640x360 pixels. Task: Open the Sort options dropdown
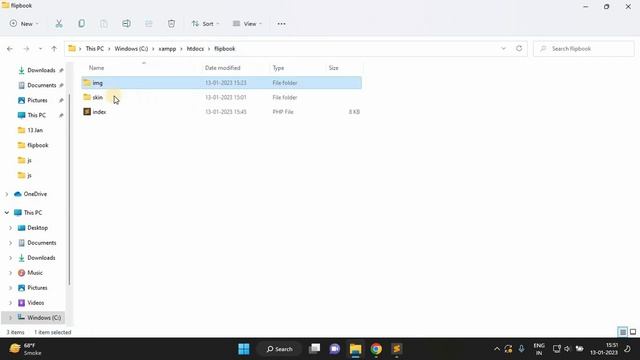[x=205, y=24]
